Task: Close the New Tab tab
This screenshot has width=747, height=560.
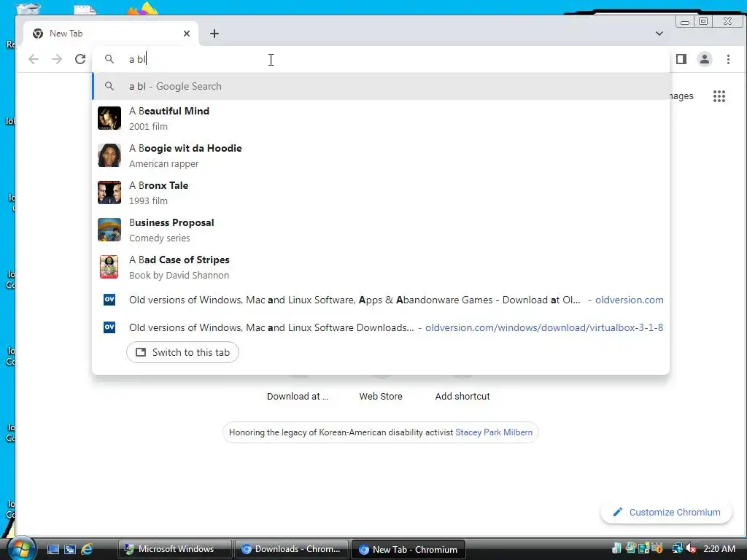Action: (x=187, y=34)
